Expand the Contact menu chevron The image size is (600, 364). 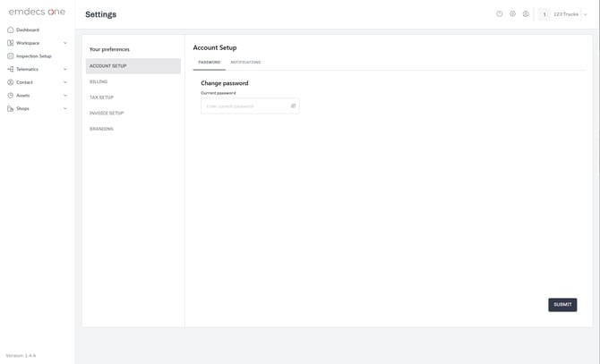(x=65, y=82)
